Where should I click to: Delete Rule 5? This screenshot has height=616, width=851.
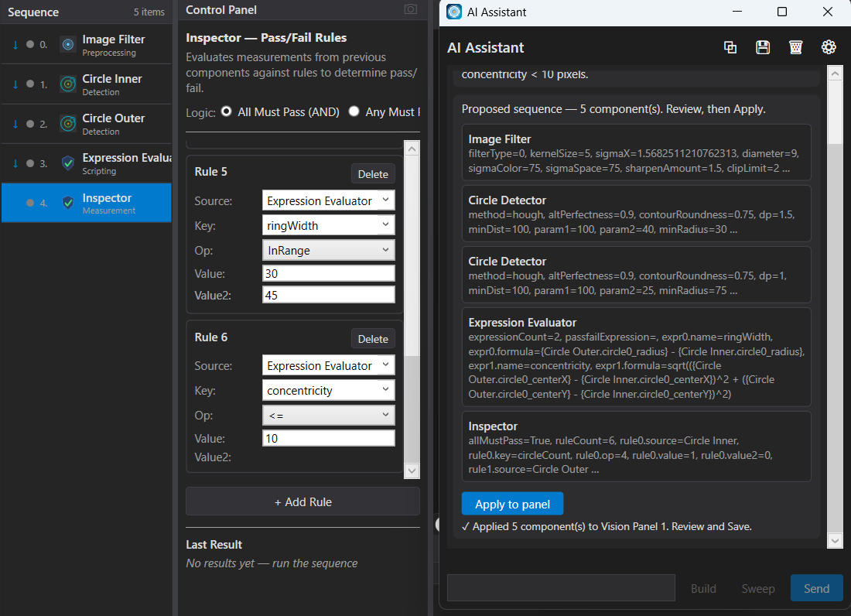(x=373, y=174)
